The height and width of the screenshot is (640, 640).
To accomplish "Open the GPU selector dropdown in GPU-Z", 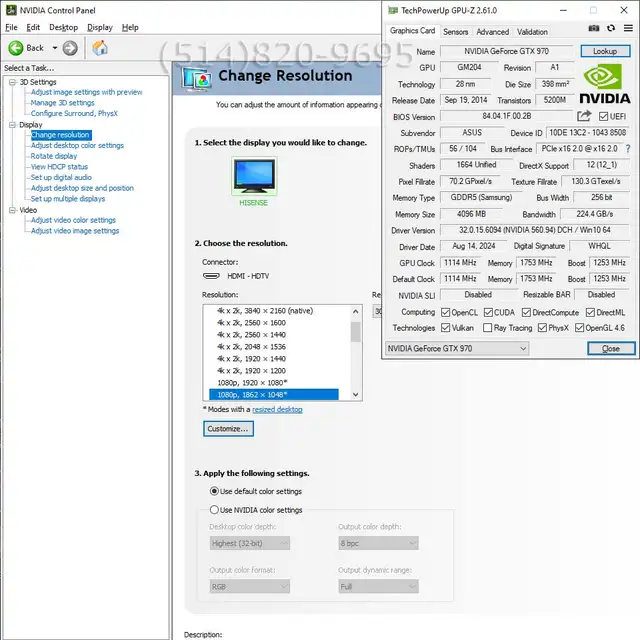I will click(x=457, y=349).
